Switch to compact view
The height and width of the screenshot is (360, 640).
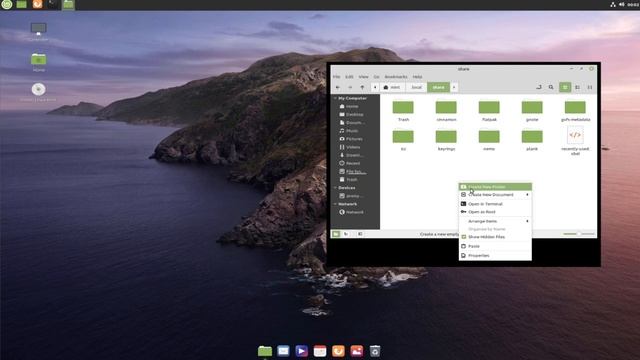(589, 87)
